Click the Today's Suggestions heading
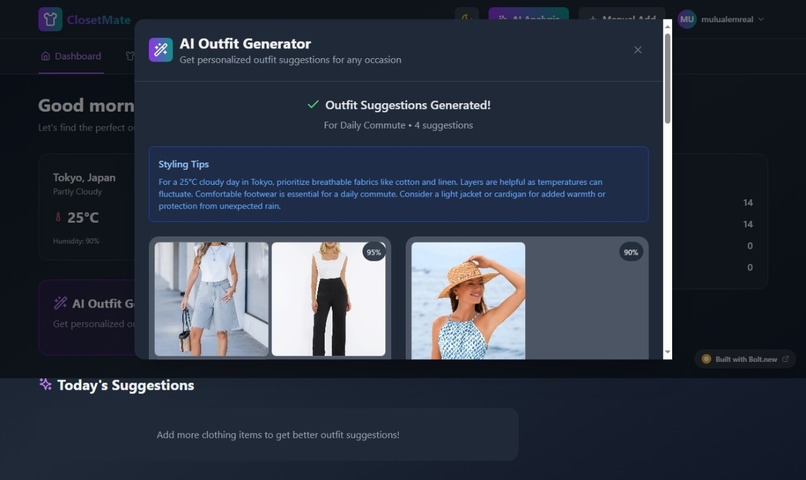806x480 pixels. [x=126, y=385]
